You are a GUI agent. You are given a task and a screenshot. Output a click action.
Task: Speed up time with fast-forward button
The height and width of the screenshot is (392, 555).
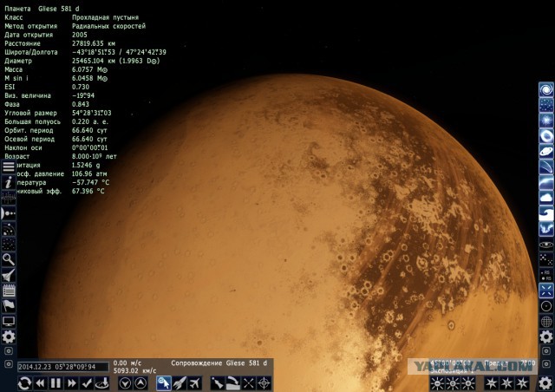[x=71, y=383]
